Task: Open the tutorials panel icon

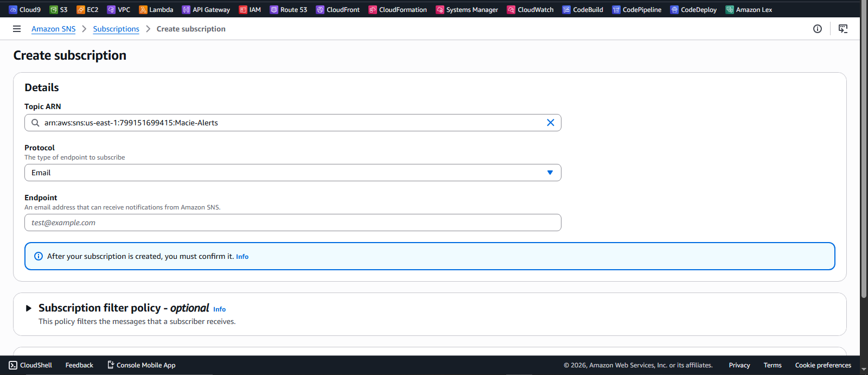Action: click(843, 29)
